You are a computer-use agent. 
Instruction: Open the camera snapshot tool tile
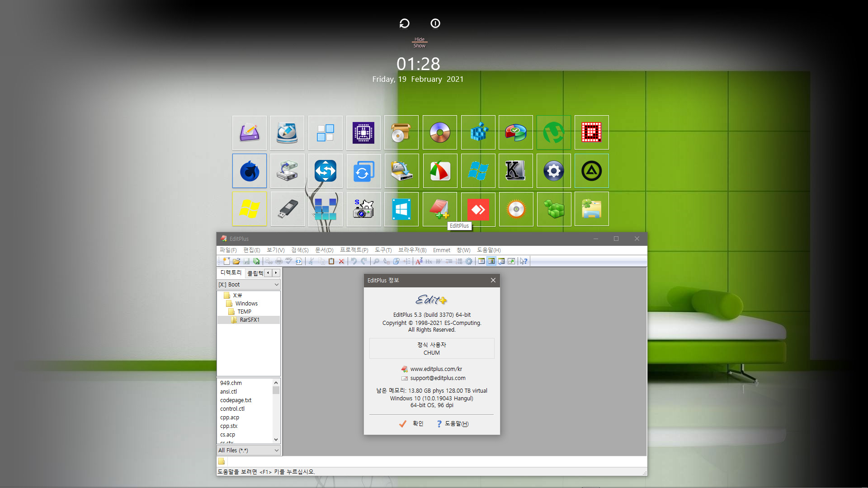click(363, 209)
